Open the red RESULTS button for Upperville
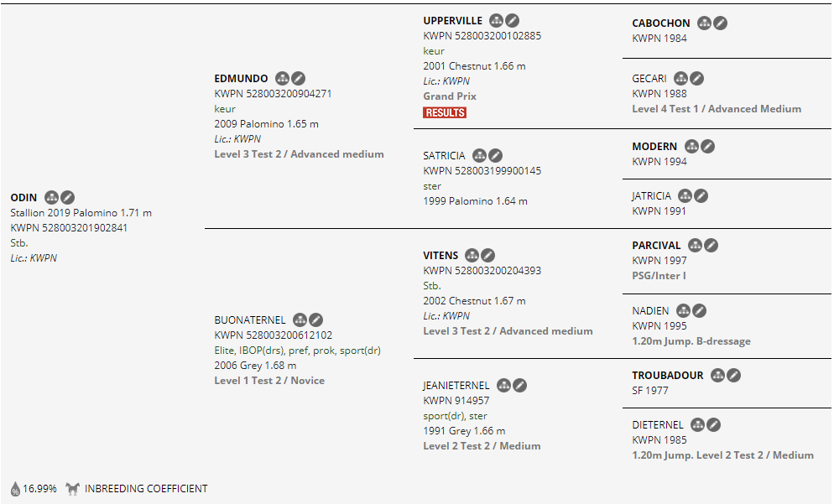The height and width of the screenshot is (504, 834). [x=445, y=112]
